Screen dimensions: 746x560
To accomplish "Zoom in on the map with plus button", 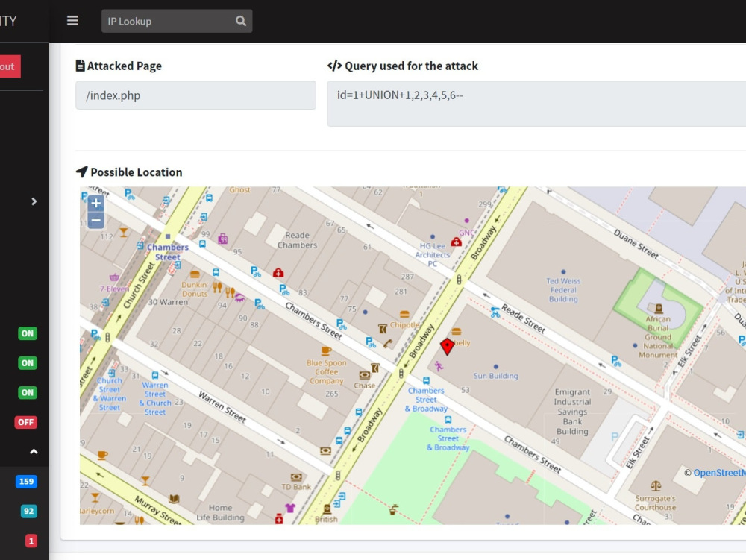I will pos(95,204).
